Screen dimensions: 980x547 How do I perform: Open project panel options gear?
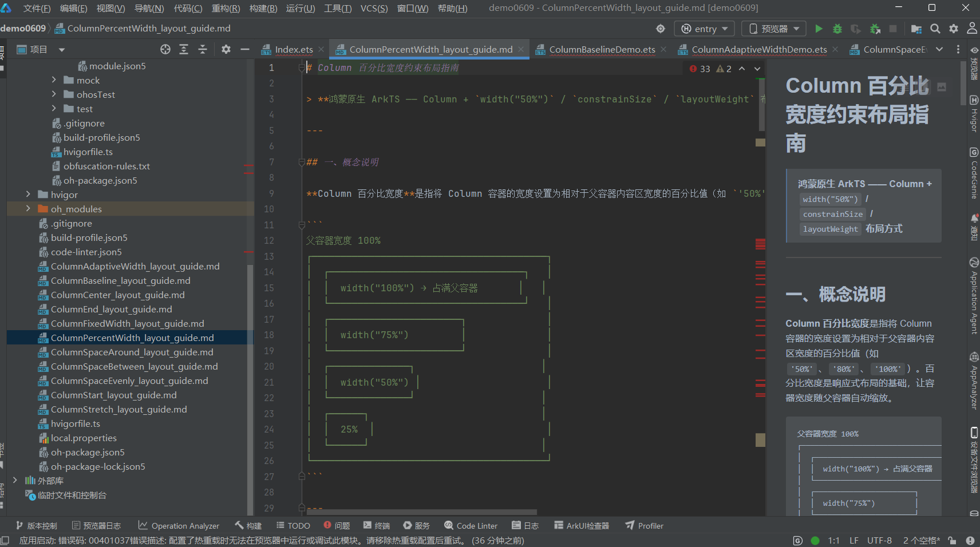coord(226,49)
